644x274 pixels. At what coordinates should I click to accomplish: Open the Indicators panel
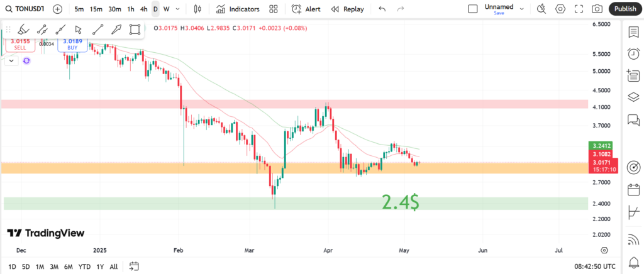238,9
